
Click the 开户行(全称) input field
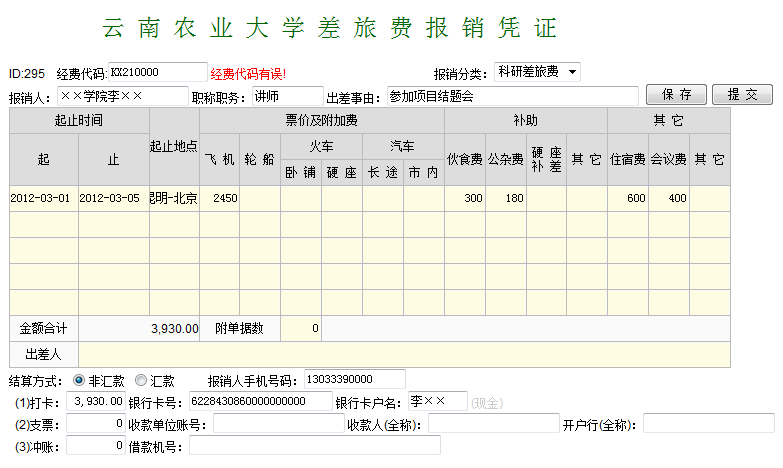coord(709,424)
